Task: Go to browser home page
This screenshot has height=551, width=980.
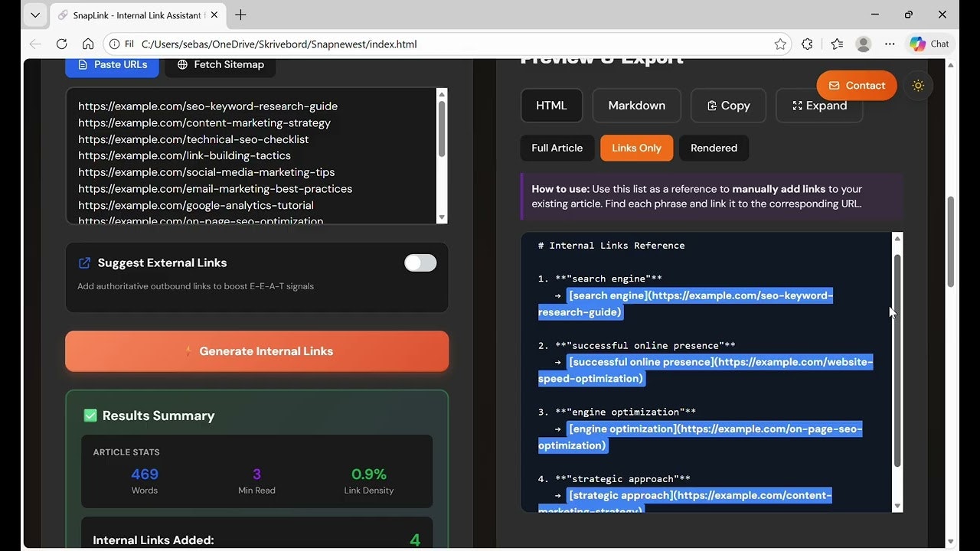Action: 88,44
